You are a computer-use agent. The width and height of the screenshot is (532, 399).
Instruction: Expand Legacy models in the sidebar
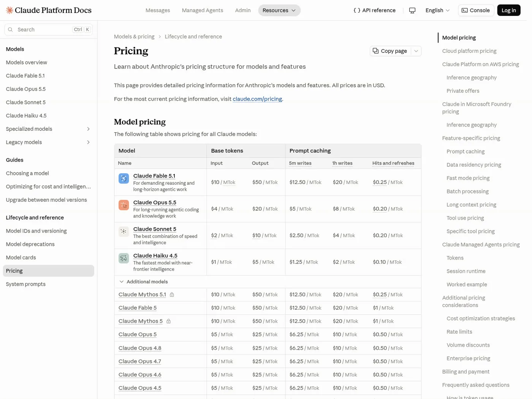[x=88, y=142]
